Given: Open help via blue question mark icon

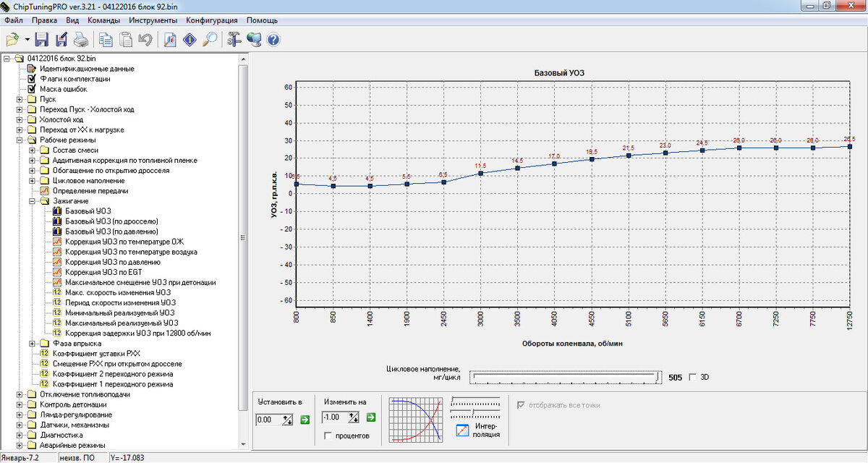Looking at the screenshot, I should tap(273, 40).
